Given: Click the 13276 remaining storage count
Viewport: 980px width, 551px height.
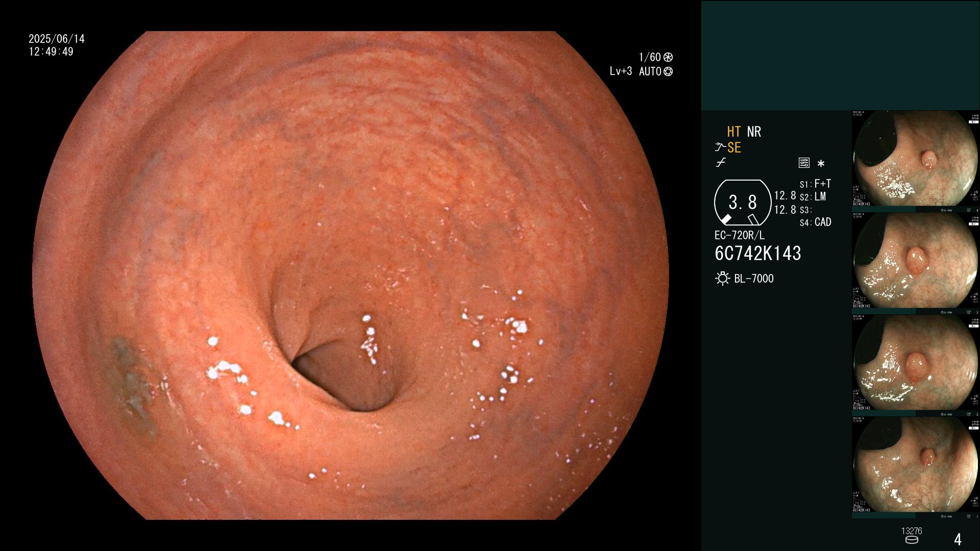Looking at the screenshot, I should pos(912,531).
